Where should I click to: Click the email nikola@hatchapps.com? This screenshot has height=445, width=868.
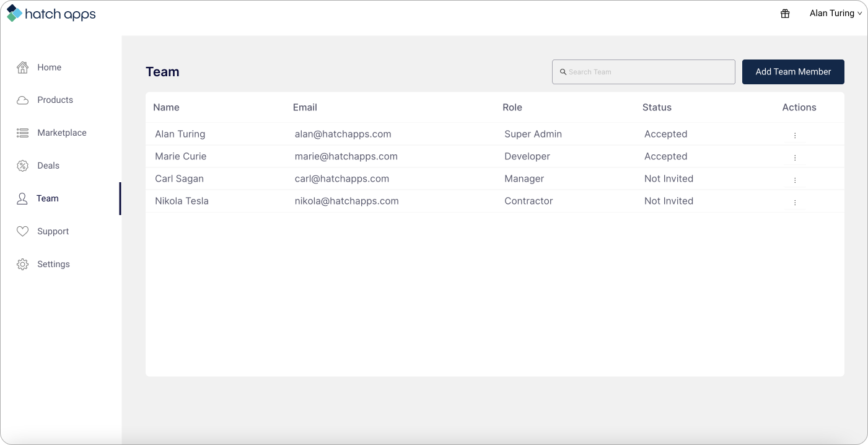[x=346, y=201]
